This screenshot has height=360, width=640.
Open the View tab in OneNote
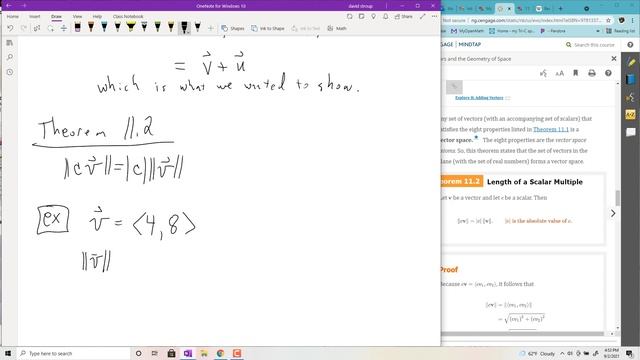(78, 17)
